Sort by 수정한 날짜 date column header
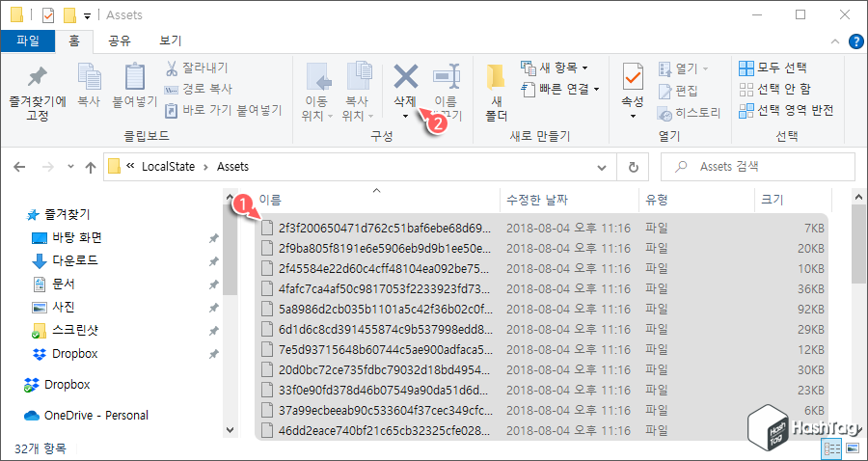868x461 pixels. point(570,200)
